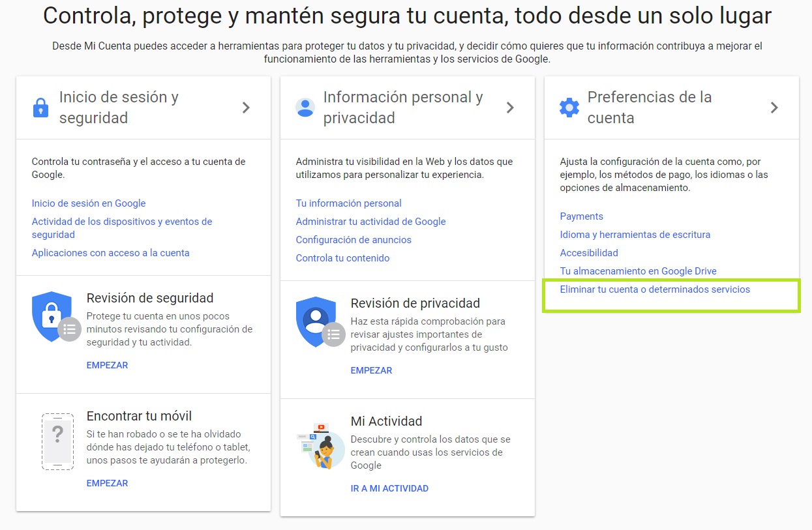Open the Información personal y privacidad chevron
The width and height of the screenshot is (812, 530).
pos(511,107)
